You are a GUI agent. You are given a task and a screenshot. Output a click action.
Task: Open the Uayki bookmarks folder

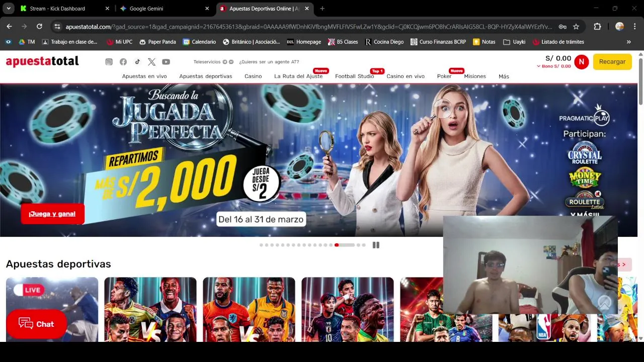[514, 42]
